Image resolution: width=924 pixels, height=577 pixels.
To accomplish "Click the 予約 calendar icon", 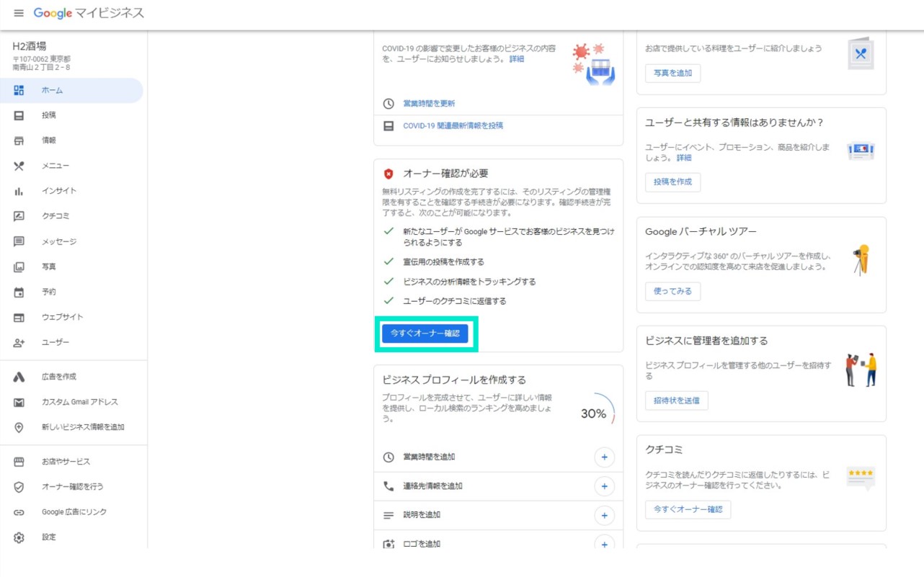I will pyautogui.click(x=19, y=292).
